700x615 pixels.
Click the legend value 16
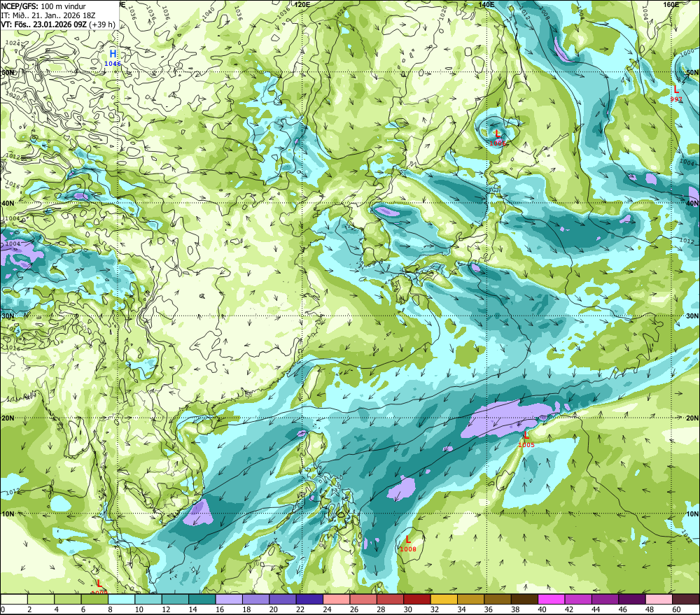click(x=220, y=609)
